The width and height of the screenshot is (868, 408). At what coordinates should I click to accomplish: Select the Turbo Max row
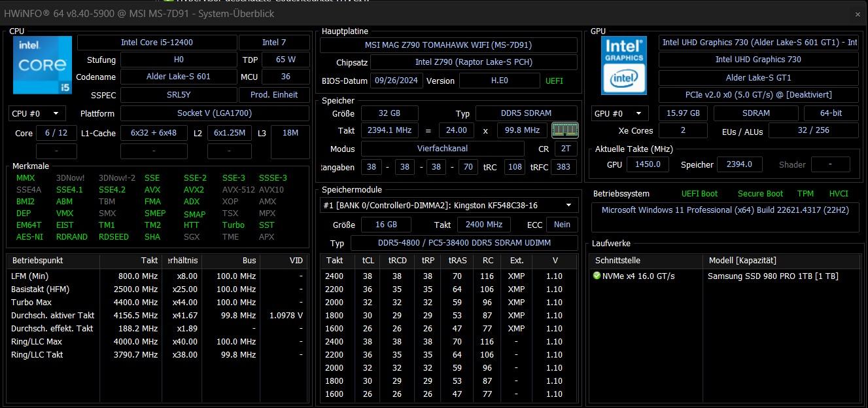tap(157, 302)
